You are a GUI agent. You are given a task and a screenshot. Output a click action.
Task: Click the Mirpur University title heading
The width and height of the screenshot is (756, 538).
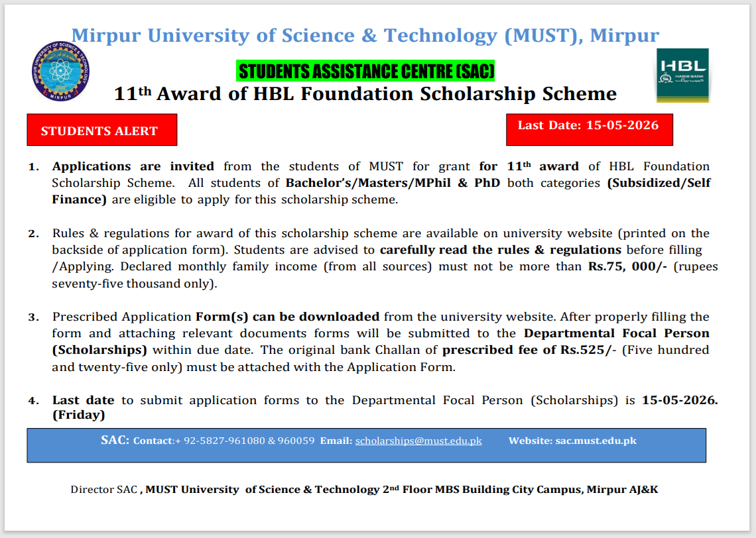pyautogui.click(x=365, y=35)
